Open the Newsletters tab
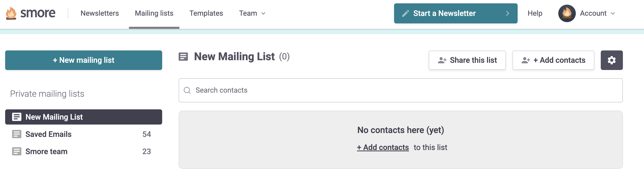 (100, 13)
